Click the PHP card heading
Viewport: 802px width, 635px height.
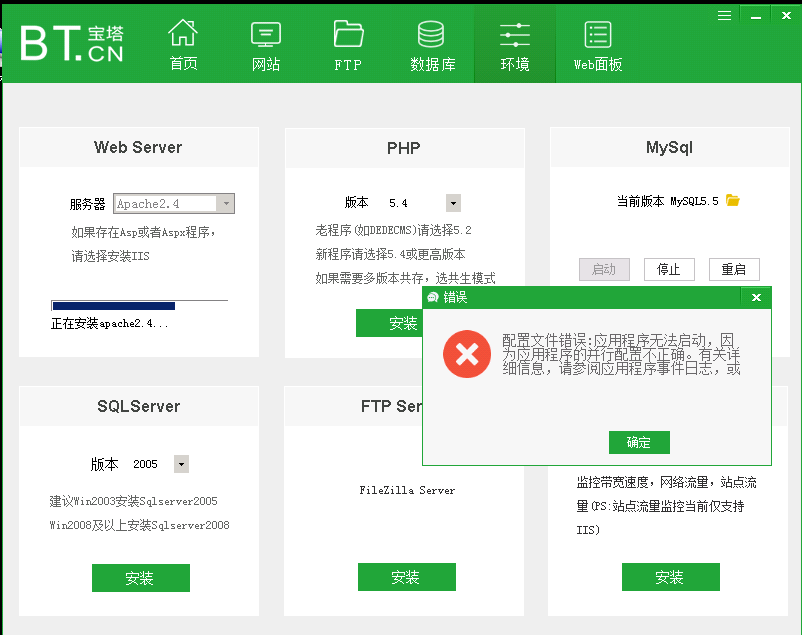click(x=404, y=148)
